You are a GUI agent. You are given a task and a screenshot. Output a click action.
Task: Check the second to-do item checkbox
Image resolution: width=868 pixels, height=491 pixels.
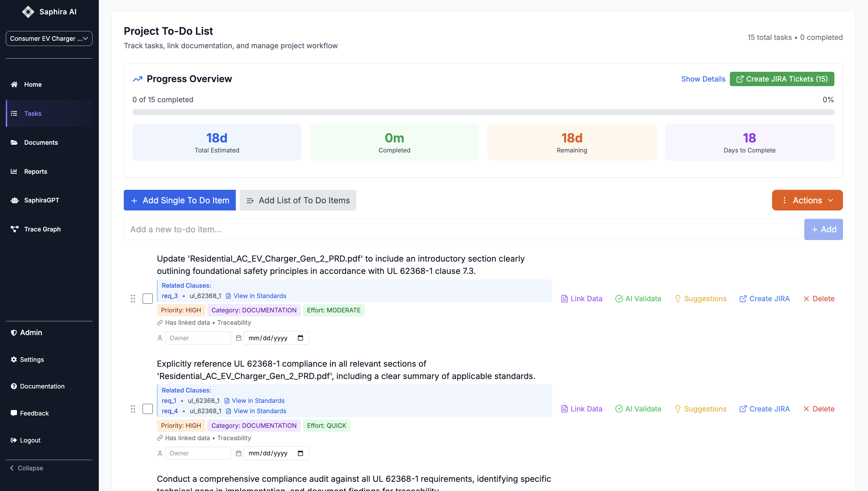147,409
